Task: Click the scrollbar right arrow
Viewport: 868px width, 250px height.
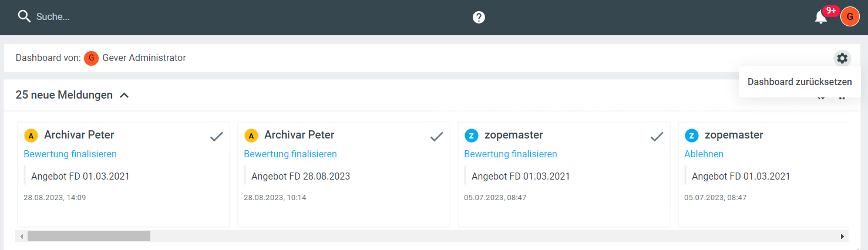Action: coord(842,236)
